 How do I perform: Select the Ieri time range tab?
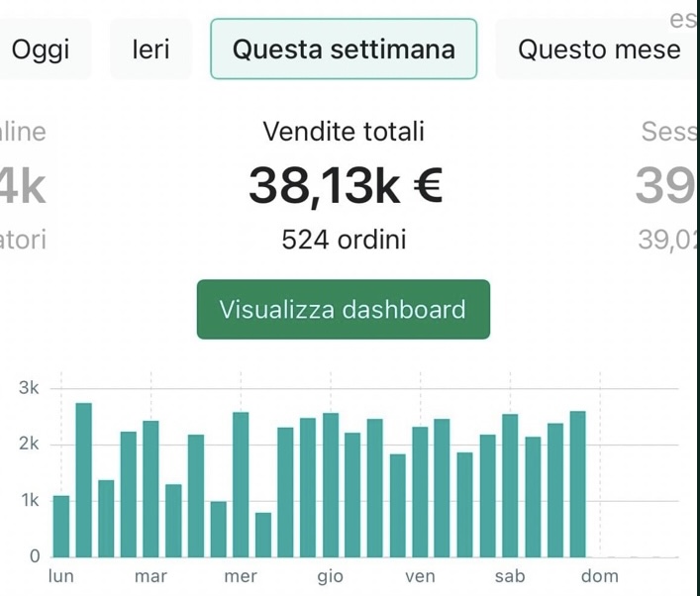click(x=151, y=50)
